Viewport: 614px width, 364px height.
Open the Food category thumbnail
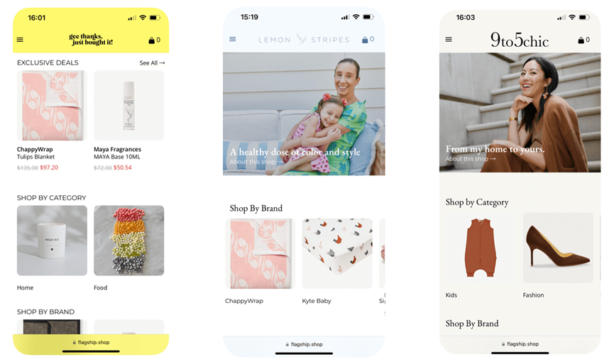pos(128,241)
